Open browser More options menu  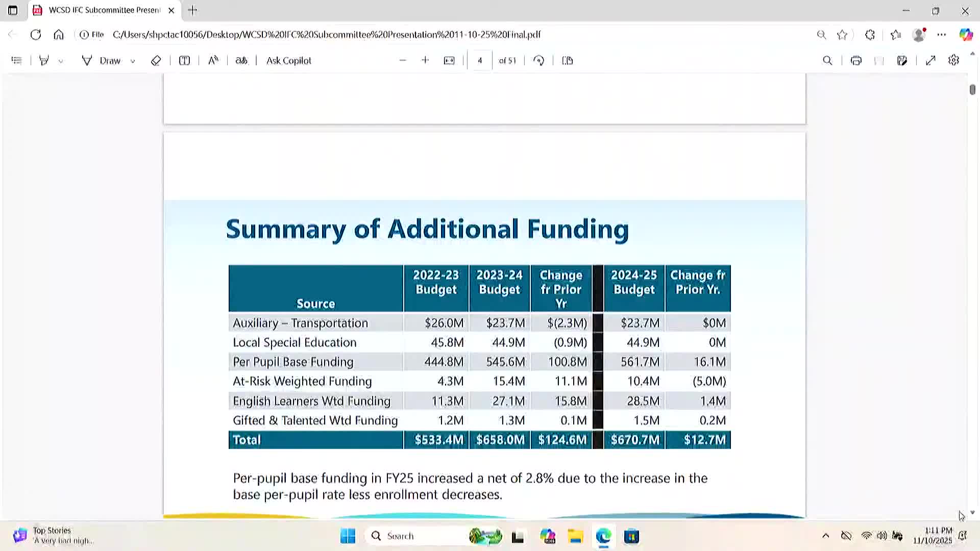click(942, 35)
